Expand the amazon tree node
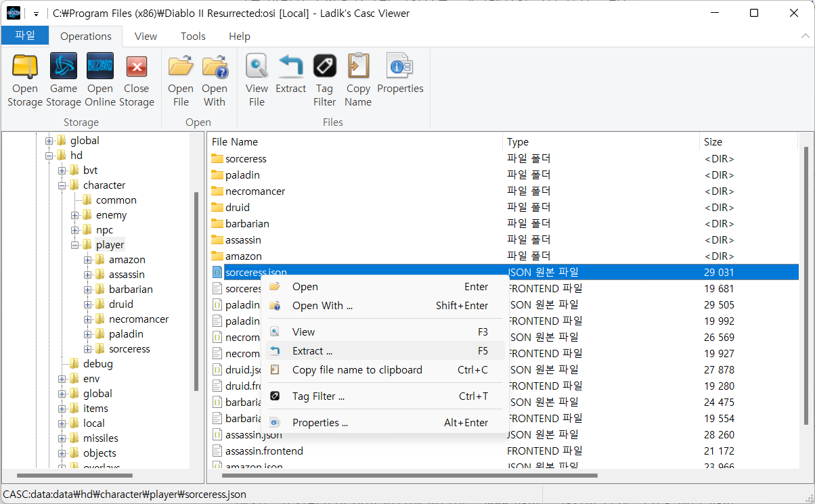Image resolution: width=815 pixels, height=504 pixels. 88,260
